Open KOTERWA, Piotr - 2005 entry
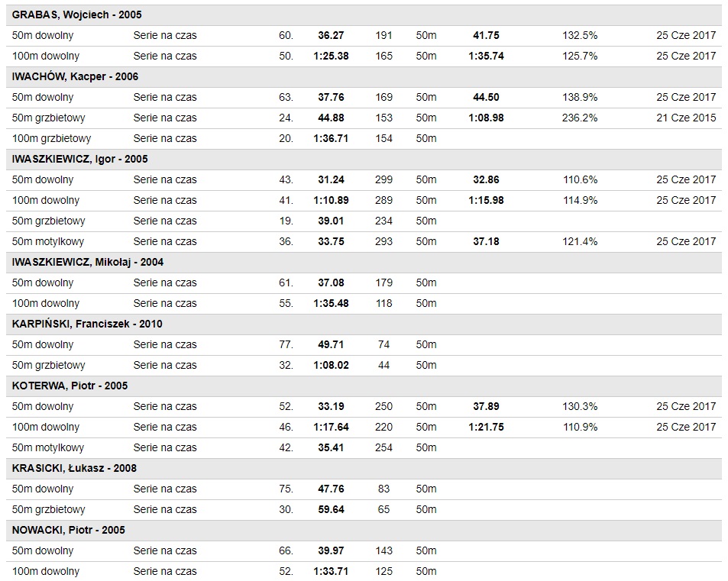The height and width of the screenshot is (581, 728). pos(70,386)
